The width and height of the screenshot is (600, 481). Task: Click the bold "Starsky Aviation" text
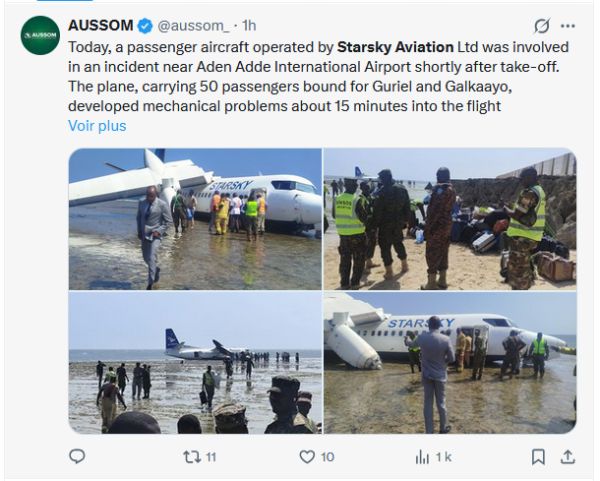click(395, 46)
